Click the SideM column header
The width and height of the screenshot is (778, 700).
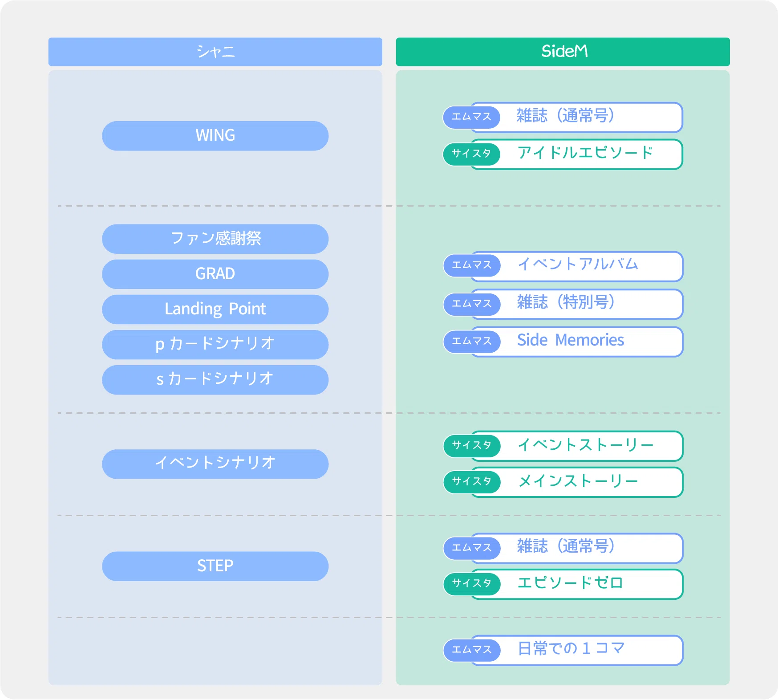(x=563, y=52)
